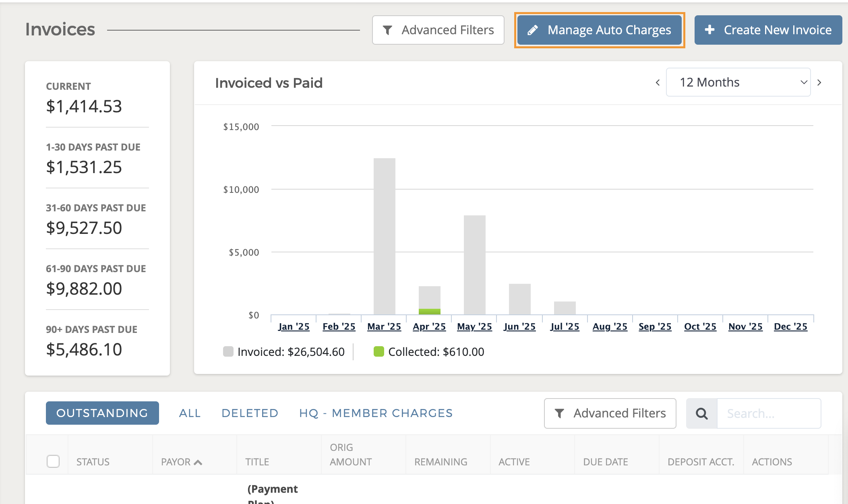848x504 pixels.
Task: Toggle the select-all checkbox in table header
Action: [53, 462]
